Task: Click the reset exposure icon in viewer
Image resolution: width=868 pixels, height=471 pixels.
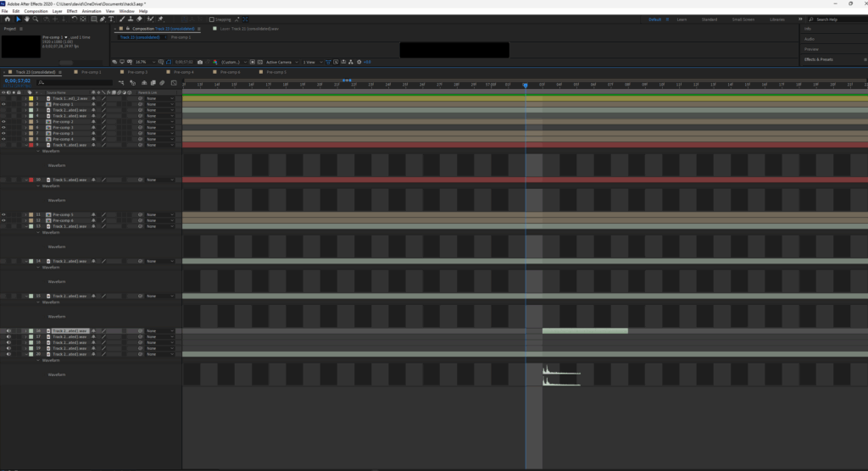Action: 359,62
